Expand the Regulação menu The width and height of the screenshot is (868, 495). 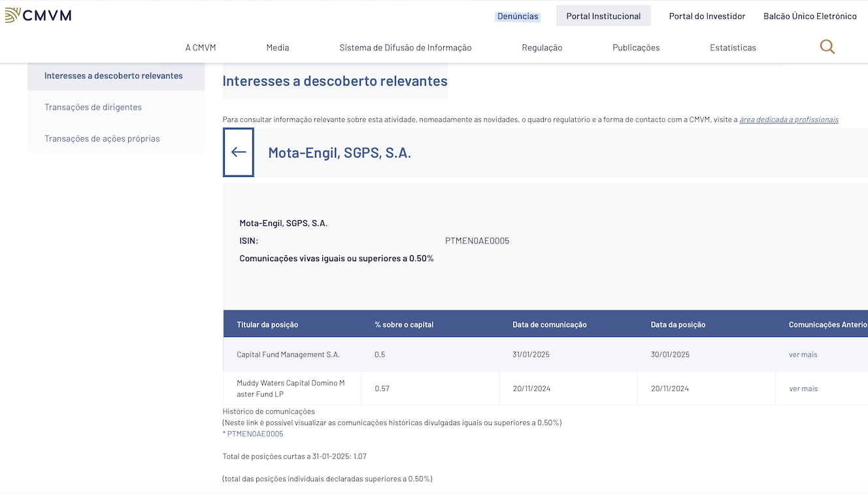(x=542, y=48)
